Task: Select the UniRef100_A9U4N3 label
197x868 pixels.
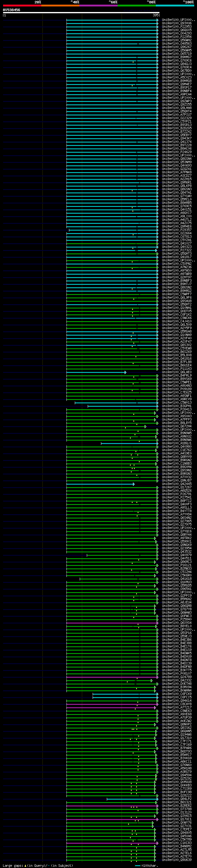Action: [177, 386]
